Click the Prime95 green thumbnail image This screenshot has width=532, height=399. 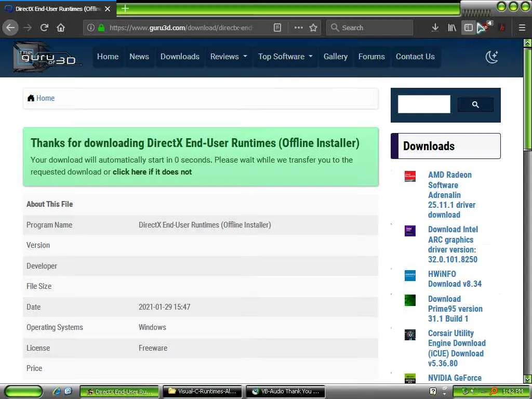(x=410, y=300)
